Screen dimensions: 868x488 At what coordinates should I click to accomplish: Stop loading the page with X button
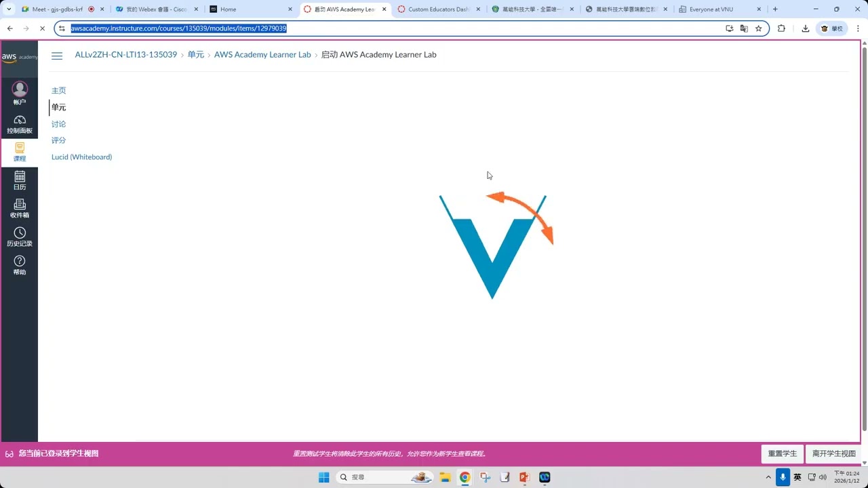point(41,28)
